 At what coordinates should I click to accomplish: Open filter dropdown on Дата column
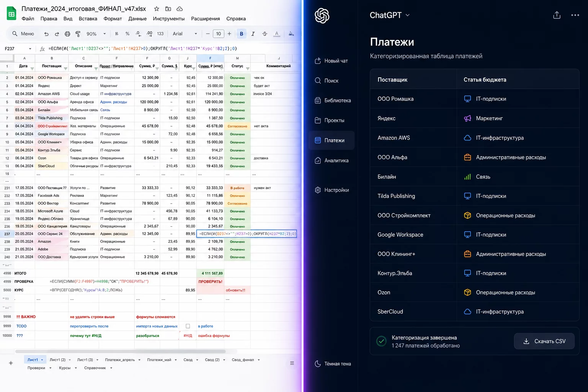[32, 69]
